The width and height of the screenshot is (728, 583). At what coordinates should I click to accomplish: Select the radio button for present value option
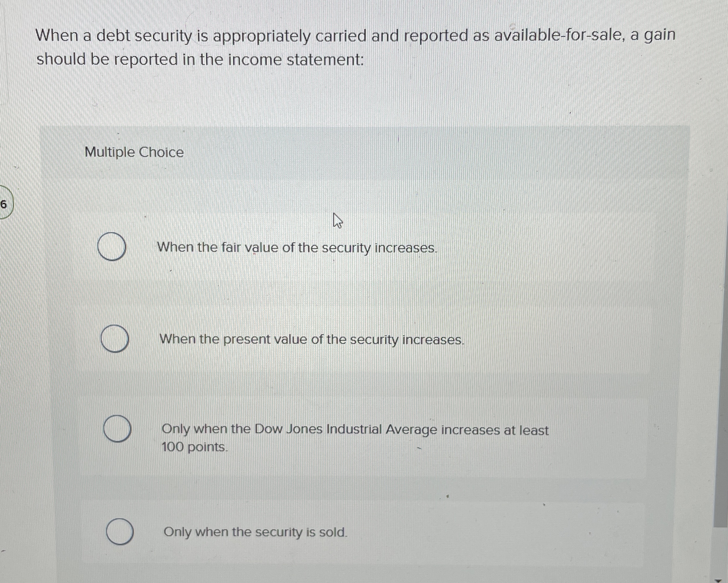(x=115, y=338)
